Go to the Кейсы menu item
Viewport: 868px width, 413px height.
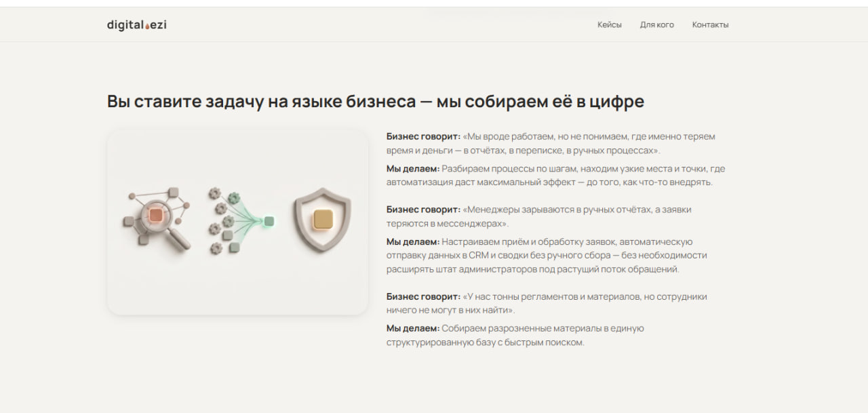click(609, 24)
